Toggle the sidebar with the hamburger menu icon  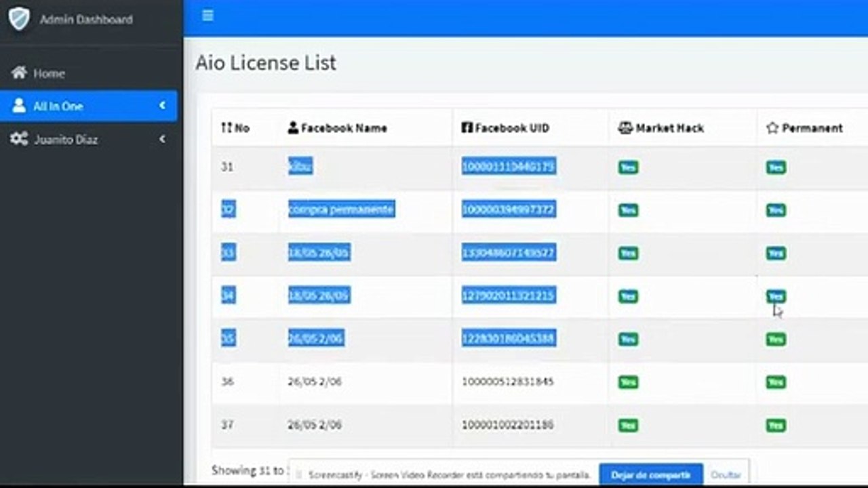(x=208, y=16)
